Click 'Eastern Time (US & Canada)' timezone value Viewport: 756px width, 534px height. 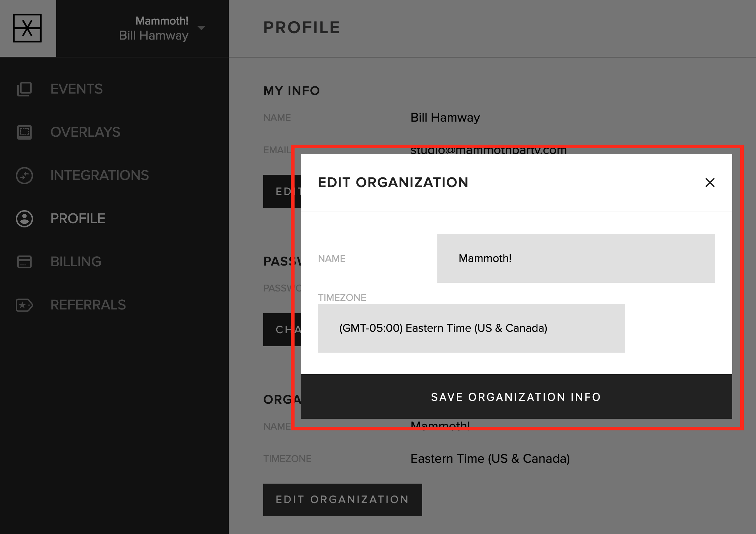tap(490, 459)
